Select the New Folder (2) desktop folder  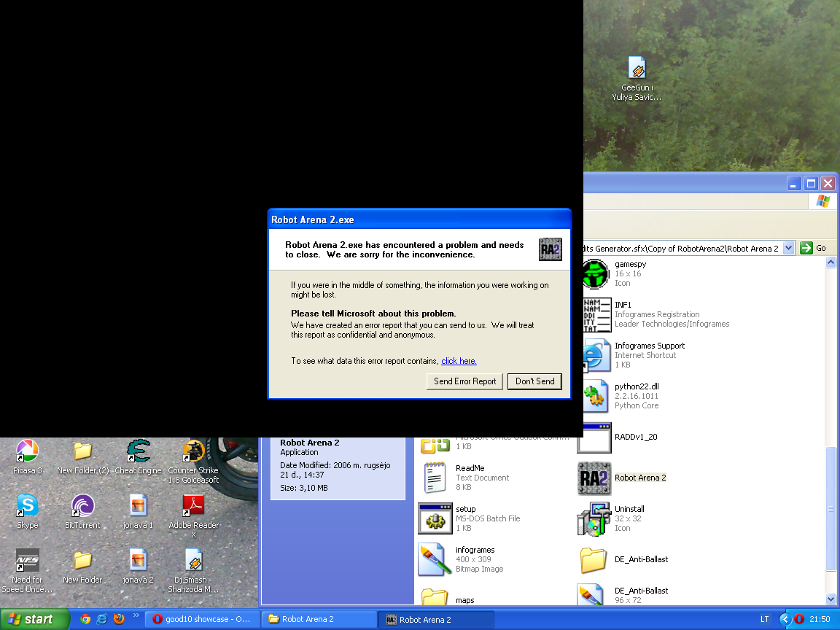[82, 457]
